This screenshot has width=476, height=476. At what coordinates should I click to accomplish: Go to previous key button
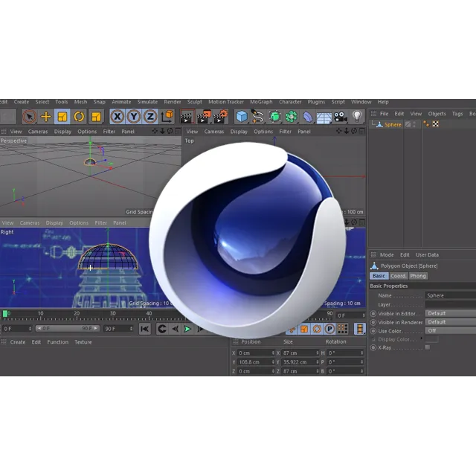tap(162, 329)
